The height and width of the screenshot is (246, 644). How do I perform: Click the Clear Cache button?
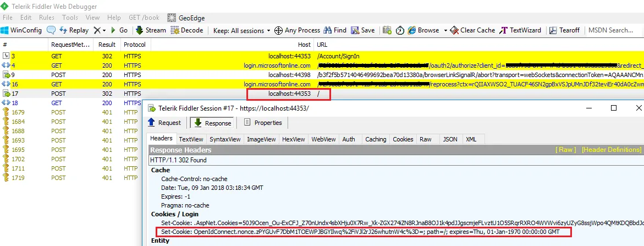click(x=473, y=30)
